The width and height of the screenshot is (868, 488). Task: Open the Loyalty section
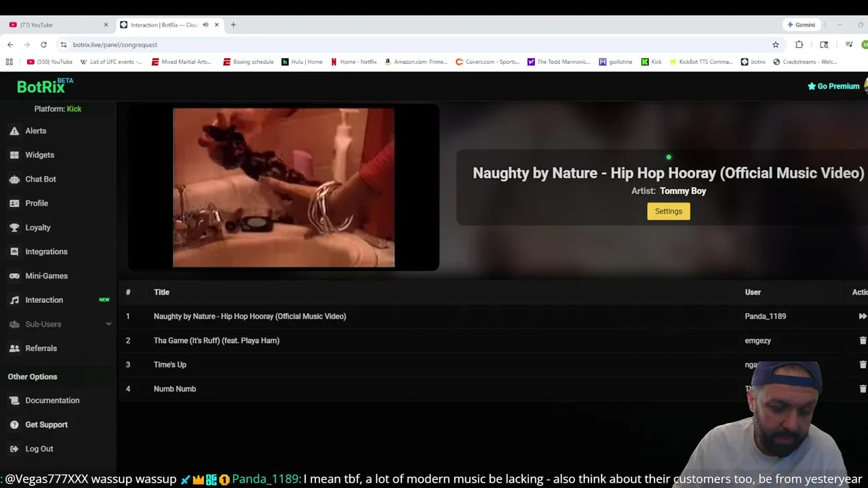[38, 228]
